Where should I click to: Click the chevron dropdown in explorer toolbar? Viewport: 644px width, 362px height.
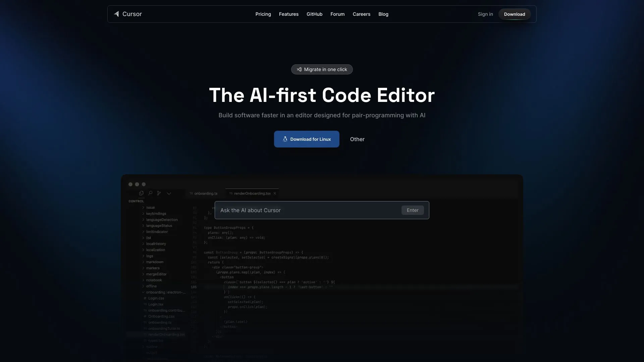[169, 193]
